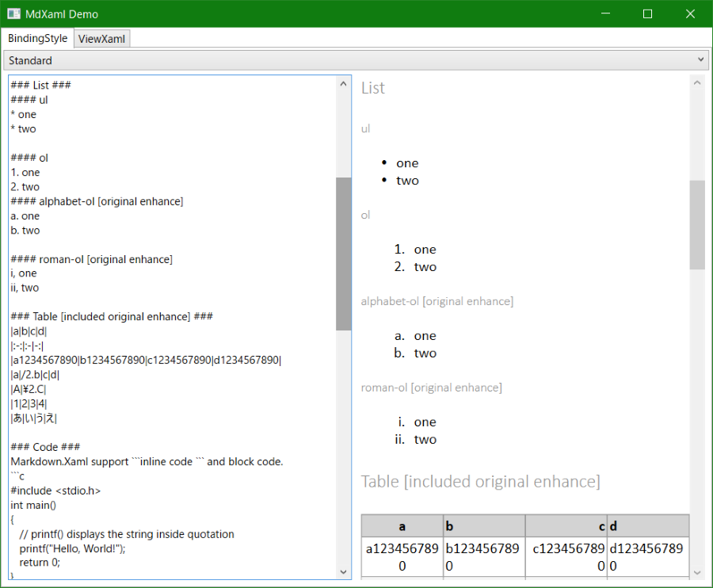Image resolution: width=713 pixels, height=588 pixels.
Task: Click the 'b. two' item in preview
Action: pos(415,353)
